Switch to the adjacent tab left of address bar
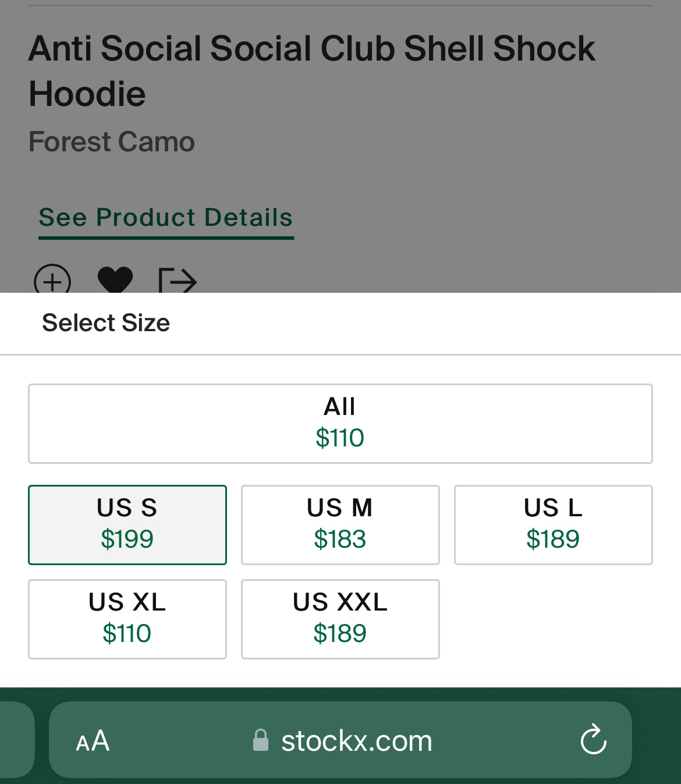Screen dimensions: 681x784 [x=15, y=739]
